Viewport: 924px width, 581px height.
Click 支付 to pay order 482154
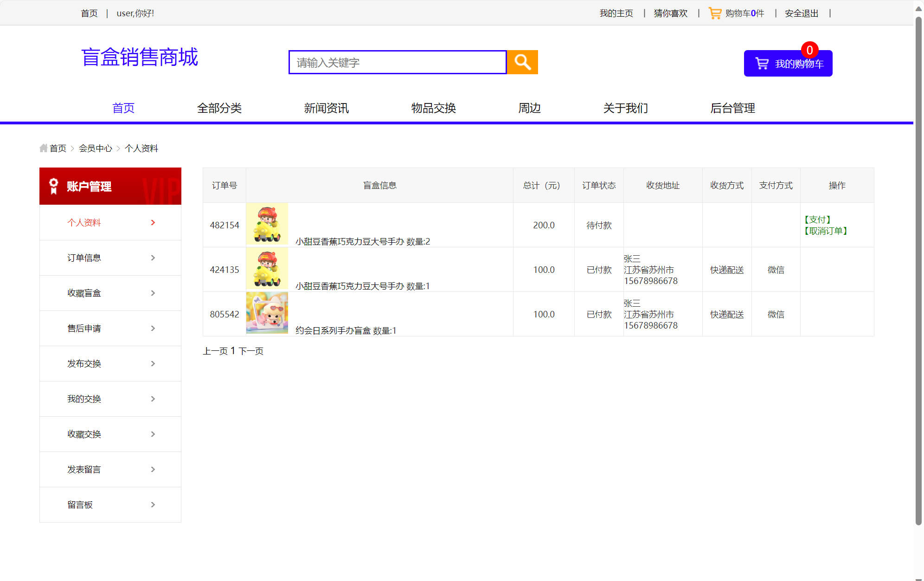pyautogui.click(x=818, y=219)
